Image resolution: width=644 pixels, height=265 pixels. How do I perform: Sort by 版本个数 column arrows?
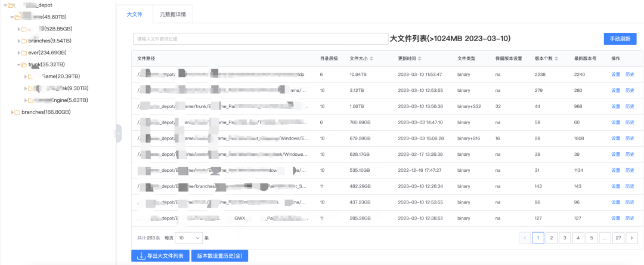tap(556, 58)
